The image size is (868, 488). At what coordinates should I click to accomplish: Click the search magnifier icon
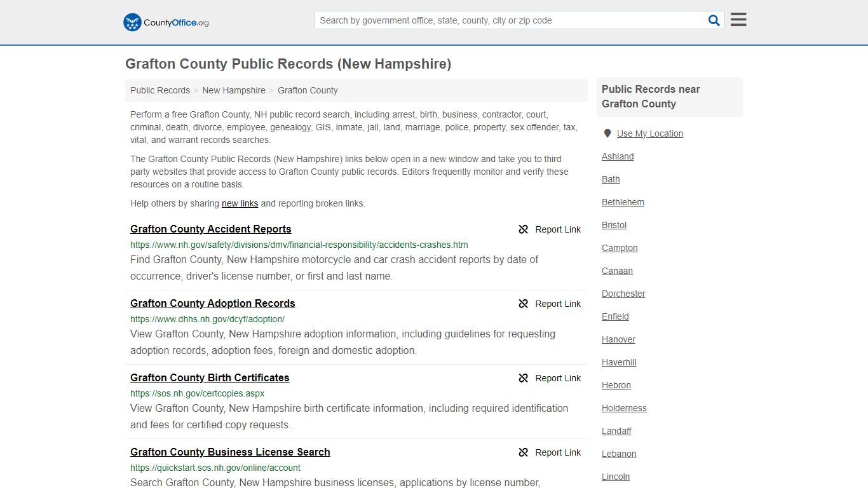pos(714,20)
